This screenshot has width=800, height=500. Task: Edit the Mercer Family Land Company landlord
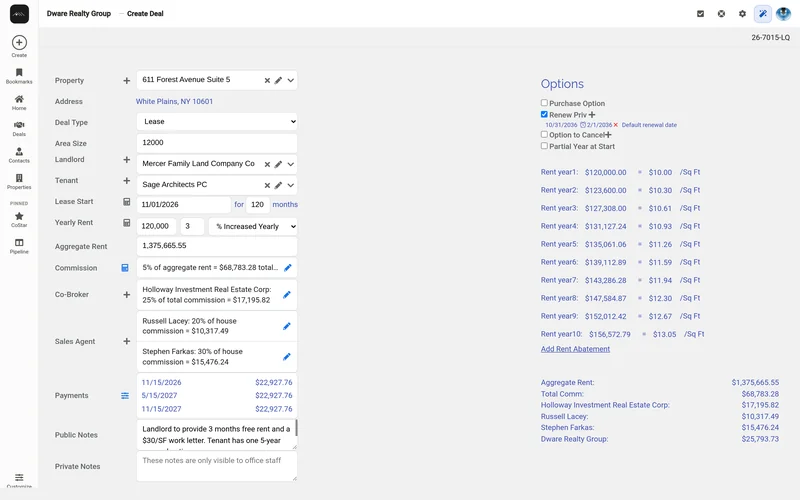click(x=278, y=164)
